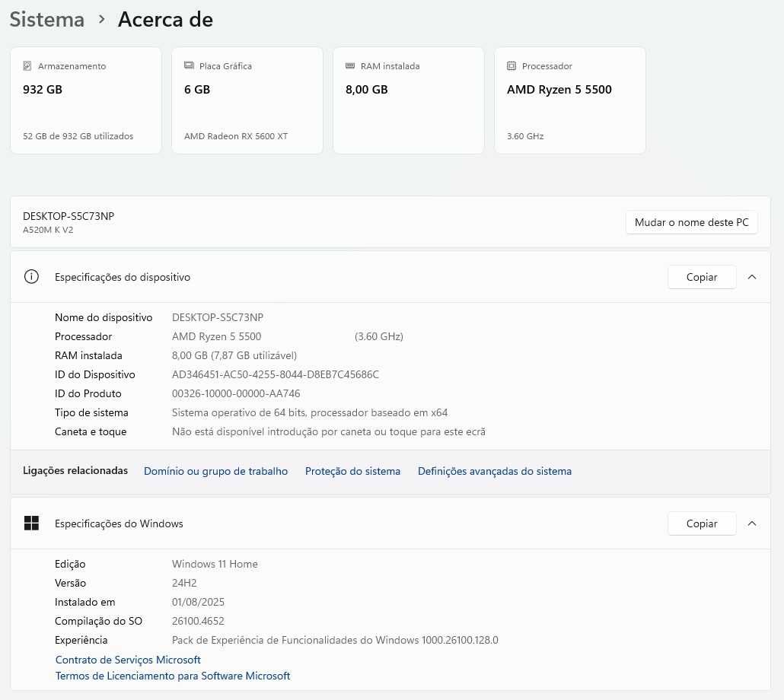784x700 pixels.
Task: Open Contrato de Serviços Microsoft link
Action: click(x=128, y=660)
